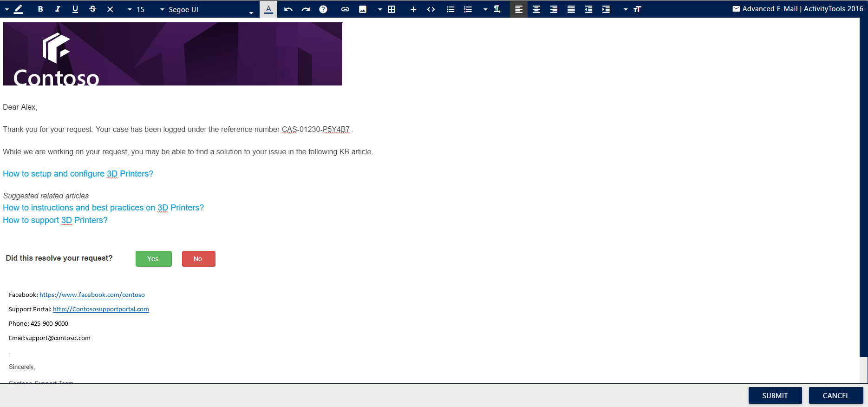Screen dimensions: 868x407
Task: Click the Dear Alex greeting line
Action: [20, 107]
